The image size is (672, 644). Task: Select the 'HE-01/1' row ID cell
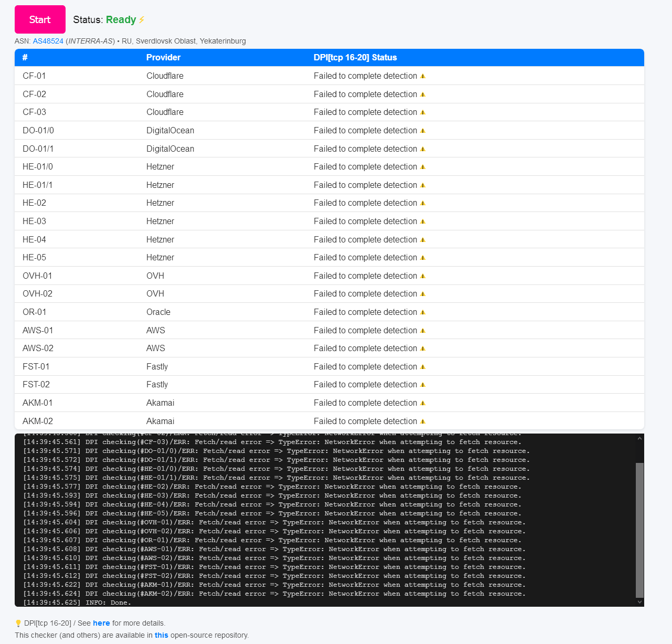click(38, 185)
